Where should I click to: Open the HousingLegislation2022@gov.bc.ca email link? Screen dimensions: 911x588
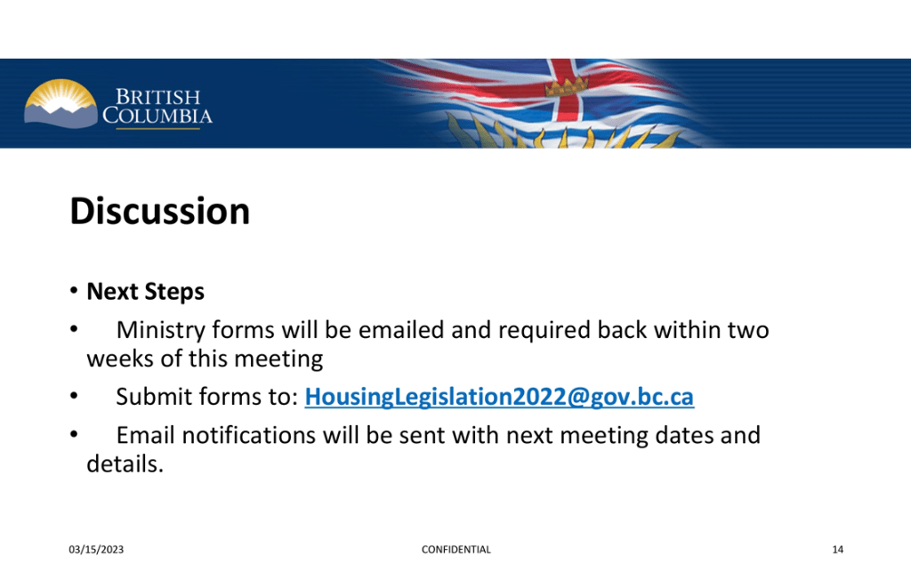[499, 398]
